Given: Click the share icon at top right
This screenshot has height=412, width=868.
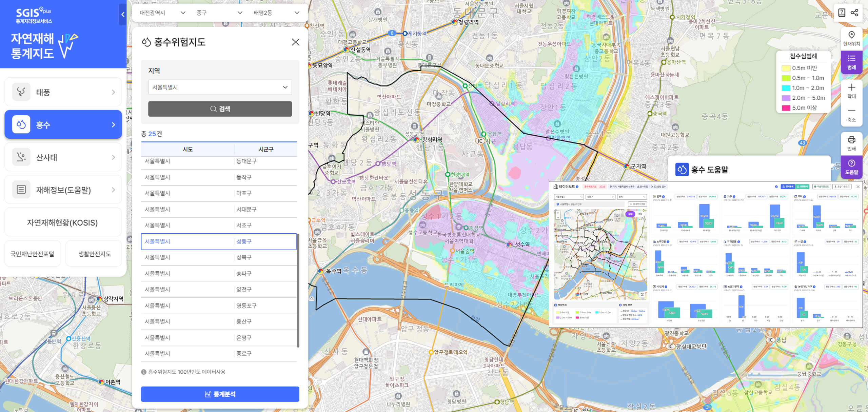Looking at the screenshot, I should (x=854, y=13).
